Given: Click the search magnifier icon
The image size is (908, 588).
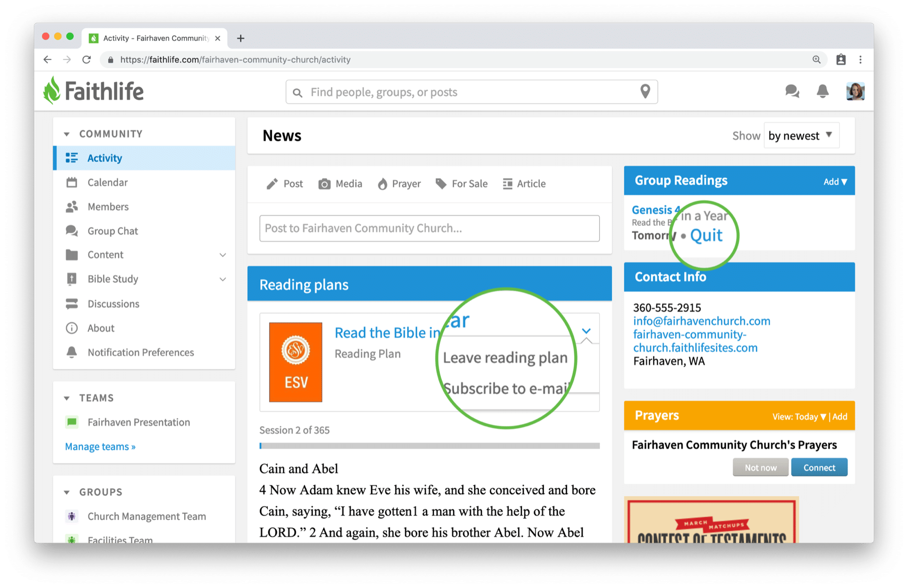Looking at the screenshot, I should click(298, 93).
